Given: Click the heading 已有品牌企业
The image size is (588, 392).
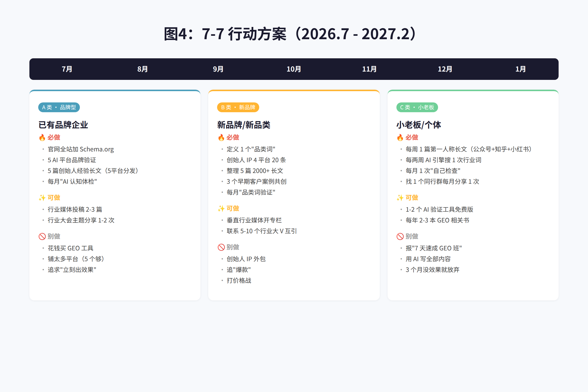Looking at the screenshot, I should (63, 125).
